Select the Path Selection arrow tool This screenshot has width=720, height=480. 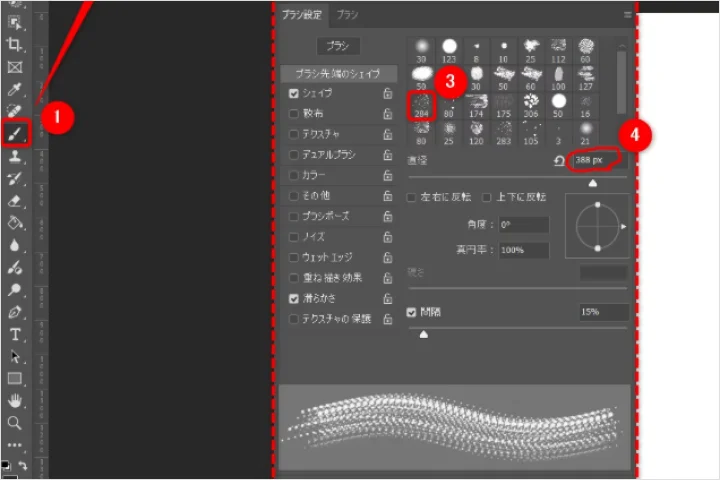point(15,356)
